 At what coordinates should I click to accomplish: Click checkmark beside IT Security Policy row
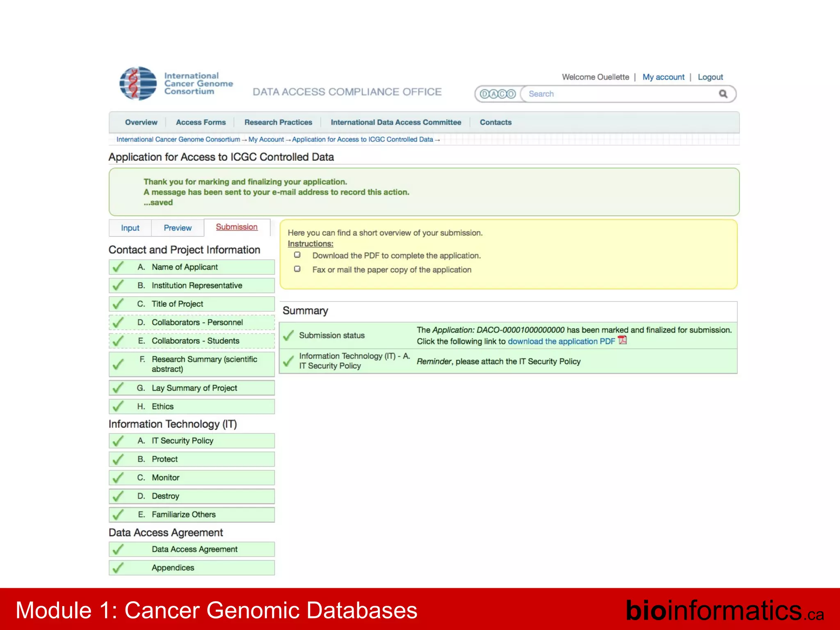[118, 441]
